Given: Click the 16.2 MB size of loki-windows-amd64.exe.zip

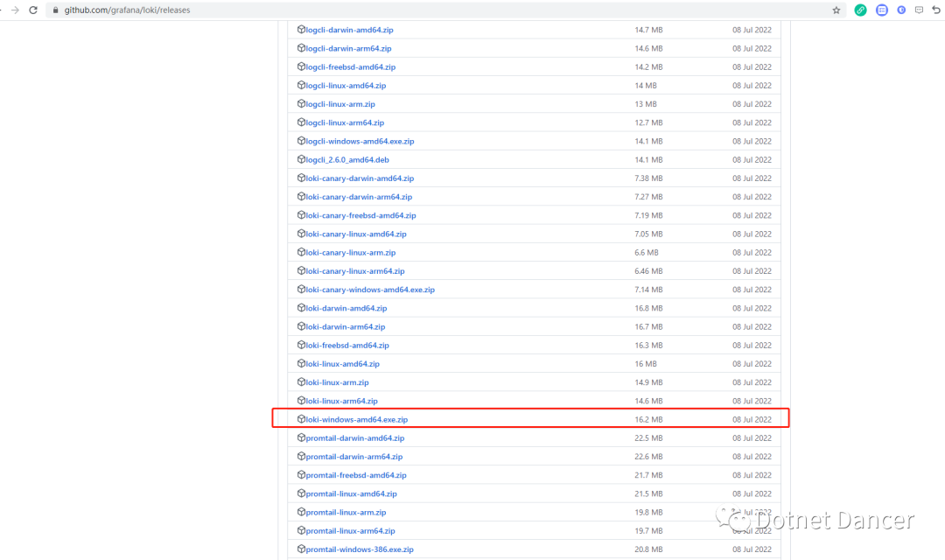Looking at the screenshot, I should click(648, 419).
